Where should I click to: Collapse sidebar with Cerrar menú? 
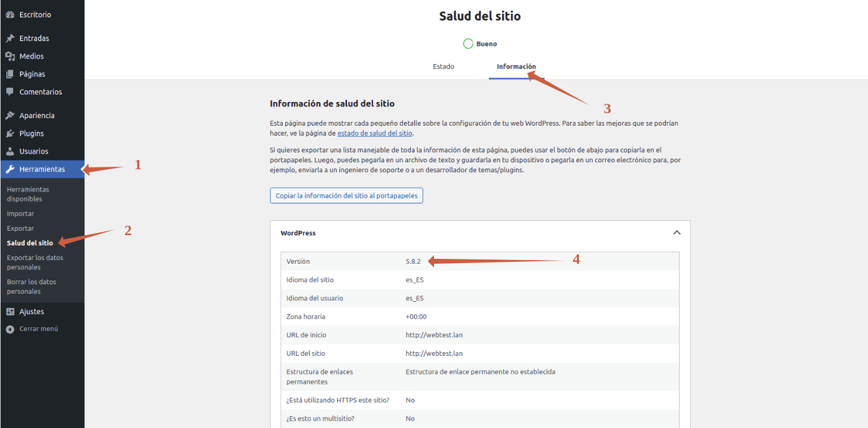38,328
